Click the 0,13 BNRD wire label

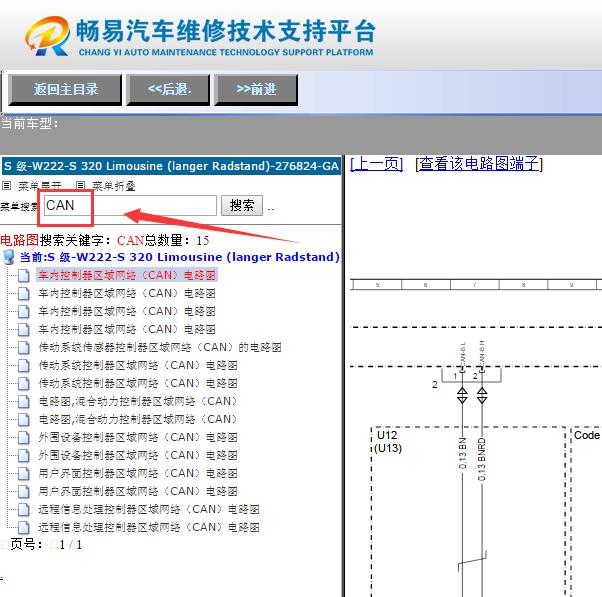(482, 459)
